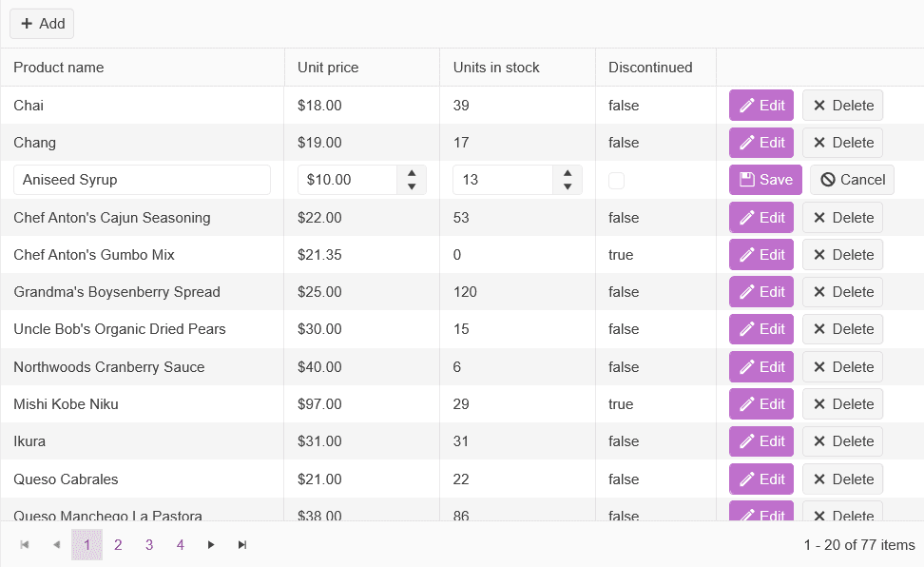
Task: Click the units in stock input showing 13
Action: tap(503, 180)
